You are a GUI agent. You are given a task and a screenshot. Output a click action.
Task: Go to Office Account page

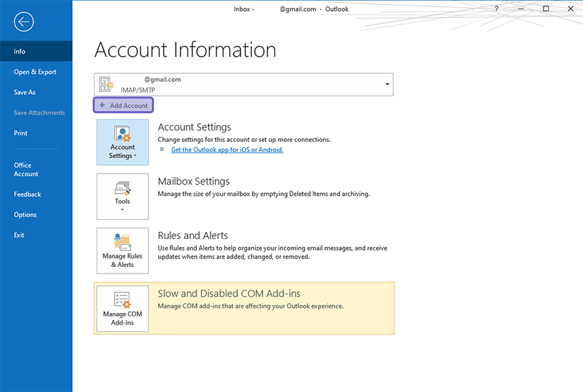click(x=36, y=170)
